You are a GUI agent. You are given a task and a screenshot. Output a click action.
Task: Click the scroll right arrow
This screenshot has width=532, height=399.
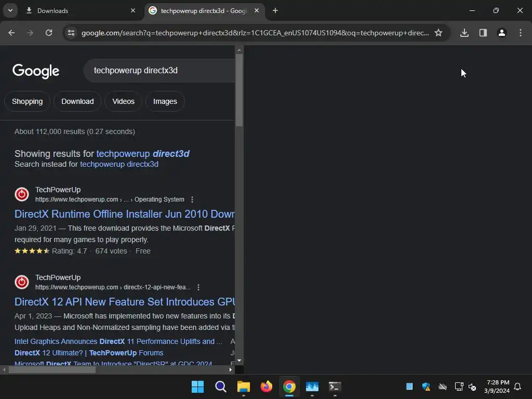231,370
